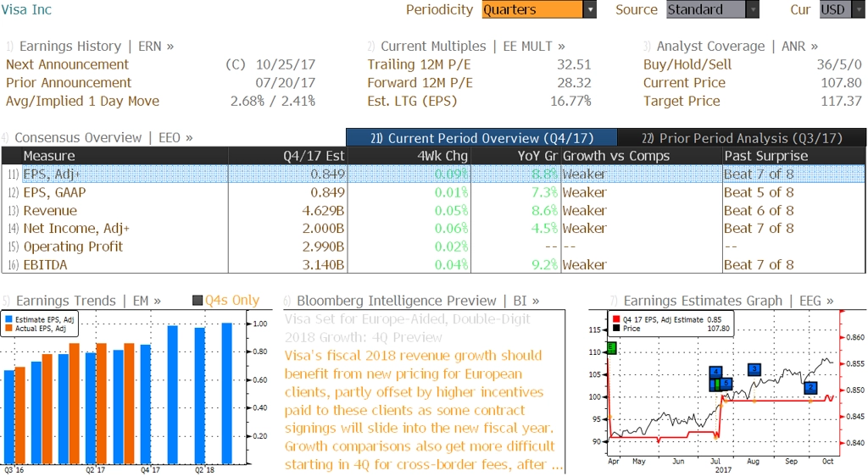Switch to Prior Period Analysis (Q3/17) tab
This screenshot has height=476, width=868.
click(742, 138)
